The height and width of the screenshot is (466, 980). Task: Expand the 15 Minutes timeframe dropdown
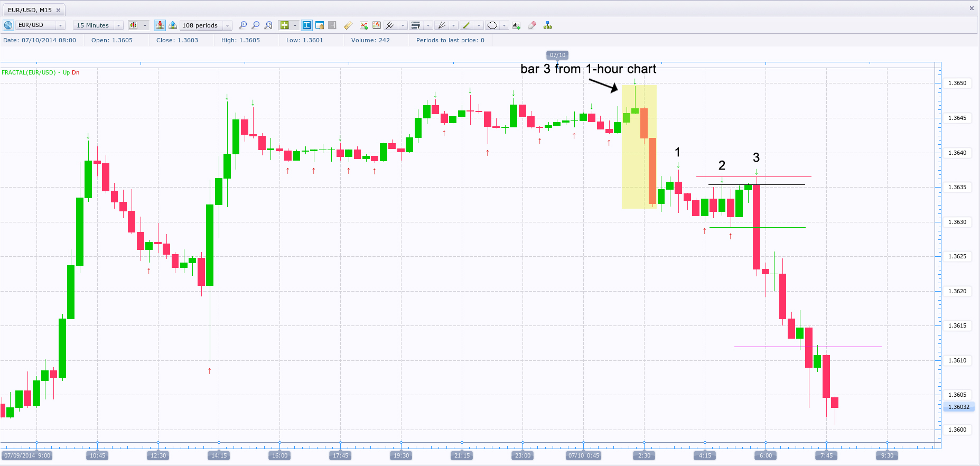pyautogui.click(x=118, y=25)
